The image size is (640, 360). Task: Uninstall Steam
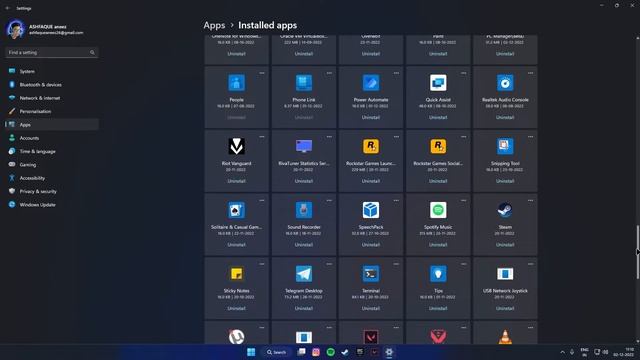[505, 245]
